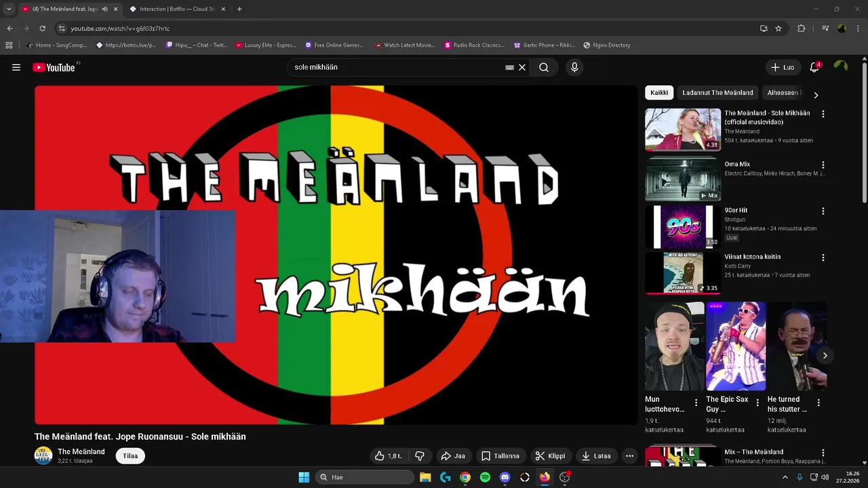Open Spotify from the taskbar

(x=485, y=477)
